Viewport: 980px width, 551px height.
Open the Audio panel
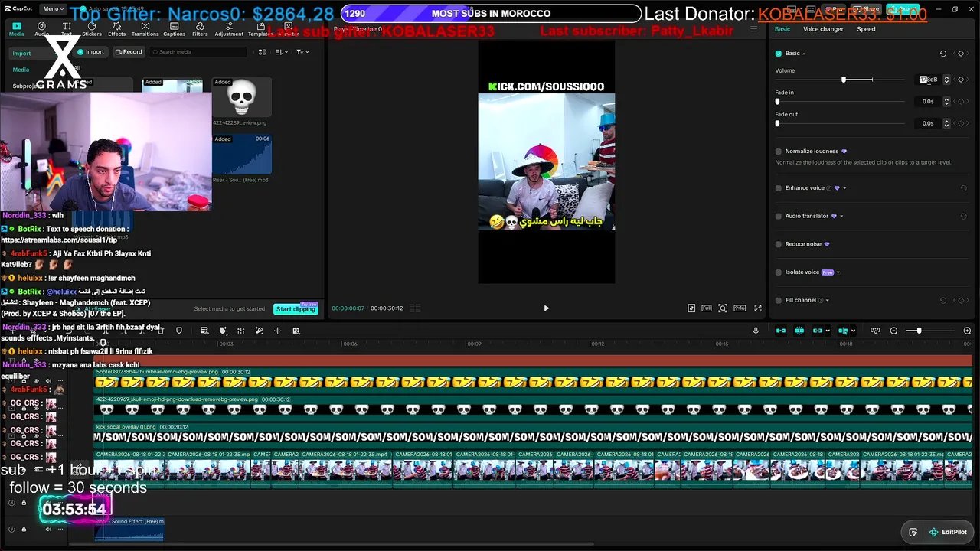(x=41, y=29)
